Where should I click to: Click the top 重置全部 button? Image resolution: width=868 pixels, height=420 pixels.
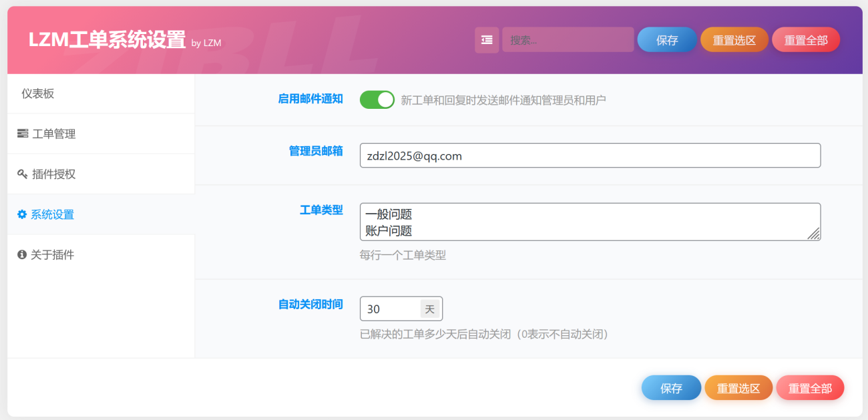click(806, 39)
